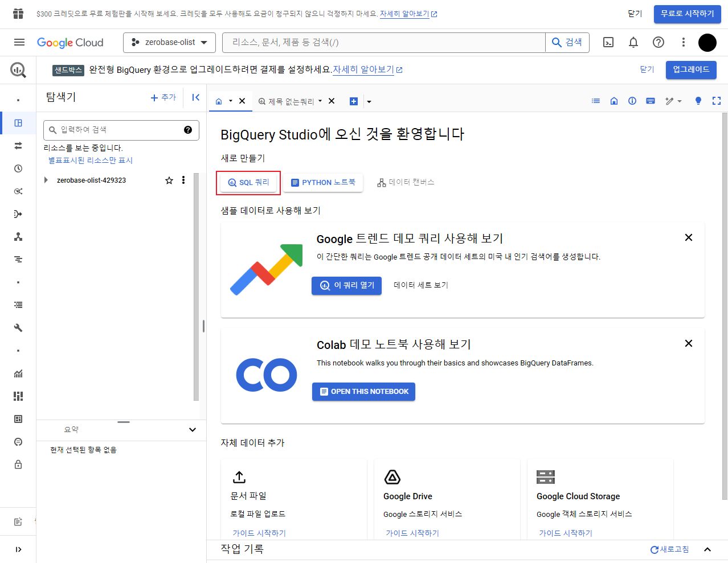
Task: Click the black account avatar
Action: [x=707, y=42]
